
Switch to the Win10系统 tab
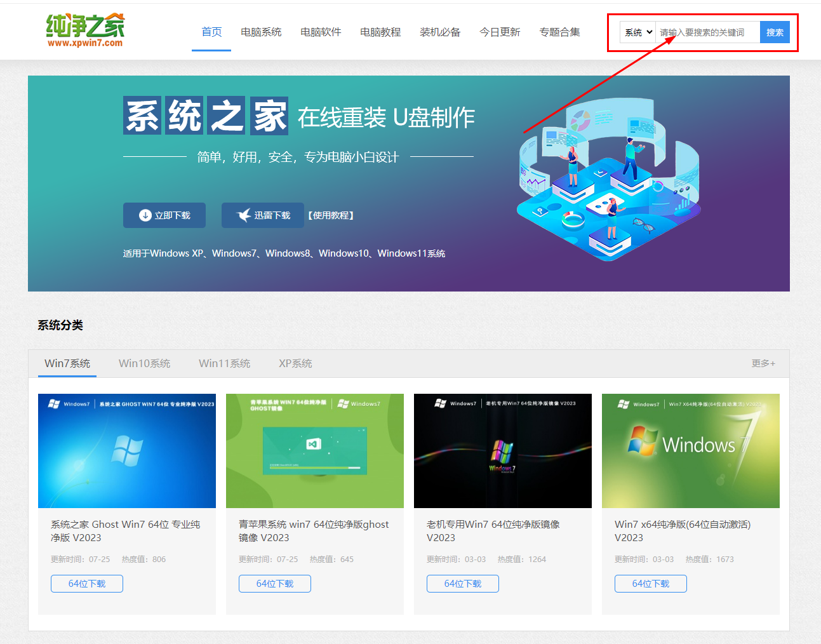(144, 363)
